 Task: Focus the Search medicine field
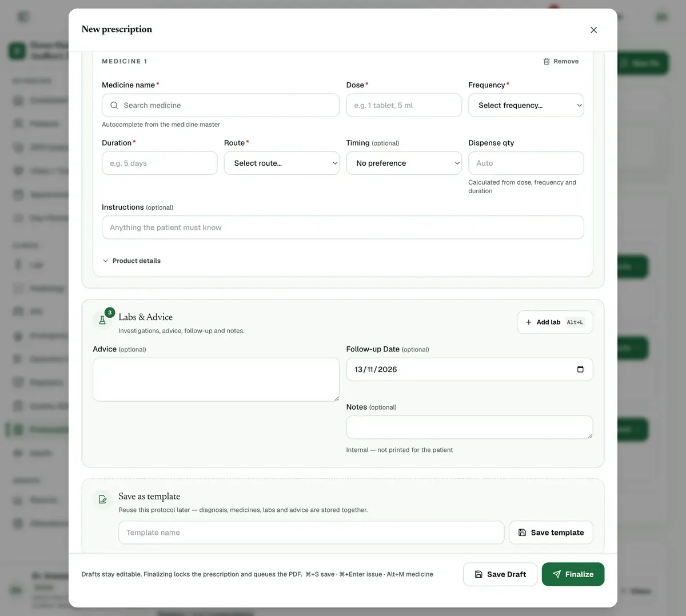coord(221,105)
